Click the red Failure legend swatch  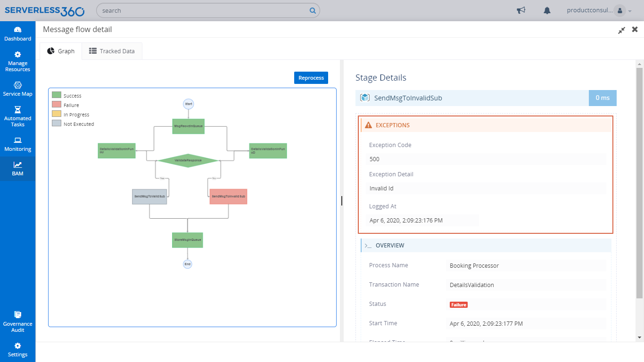click(x=57, y=105)
